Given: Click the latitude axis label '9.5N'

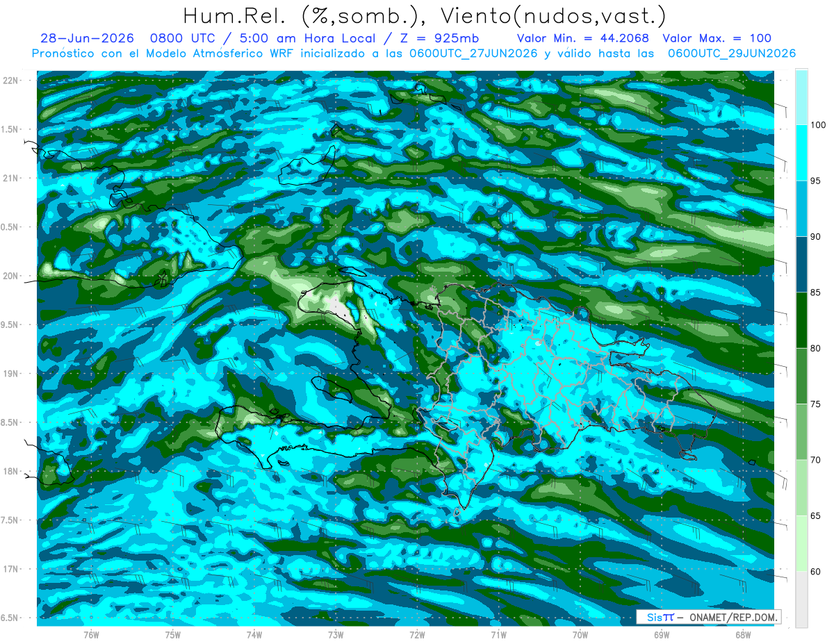Looking at the screenshot, I should (x=10, y=324).
